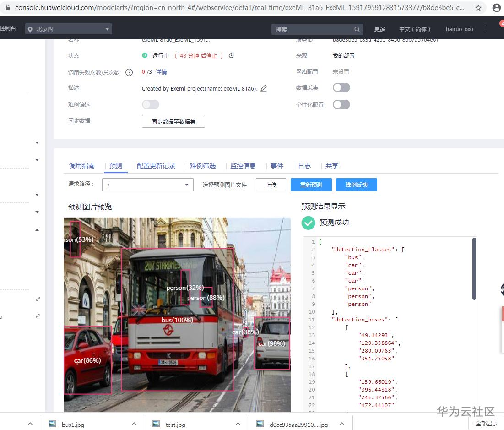
Task: Click the location pin icon beside 北京四
Action: (30, 29)
